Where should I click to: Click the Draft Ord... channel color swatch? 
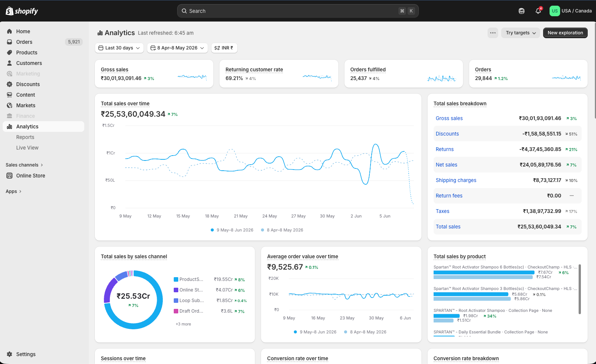[176, 311]
